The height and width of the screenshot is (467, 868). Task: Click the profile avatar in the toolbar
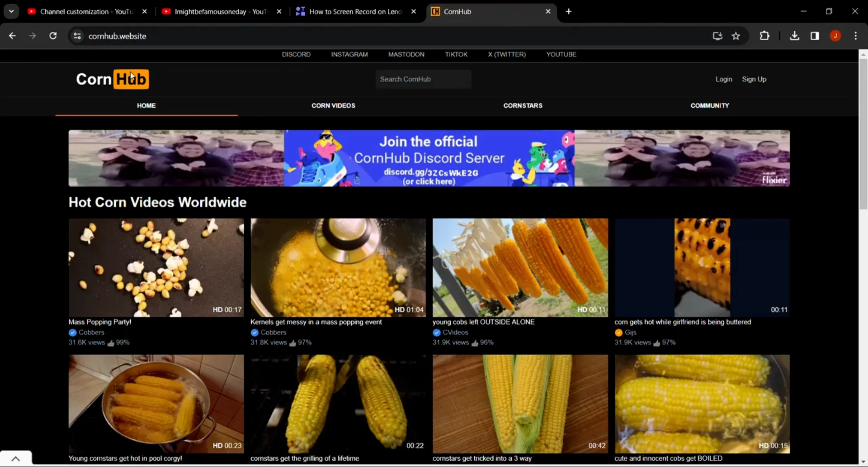835,36
